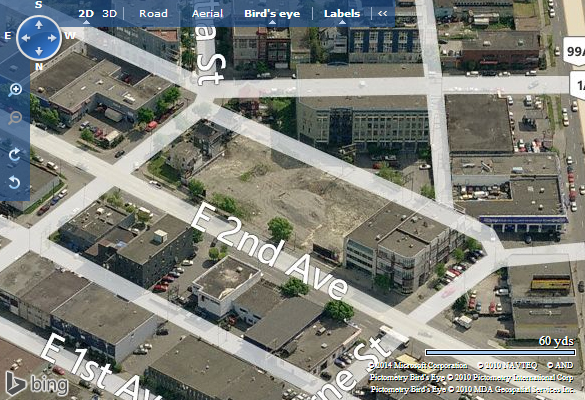
Task: Pan map using the up arrow on compass
Action: click(x=39, y=25)
